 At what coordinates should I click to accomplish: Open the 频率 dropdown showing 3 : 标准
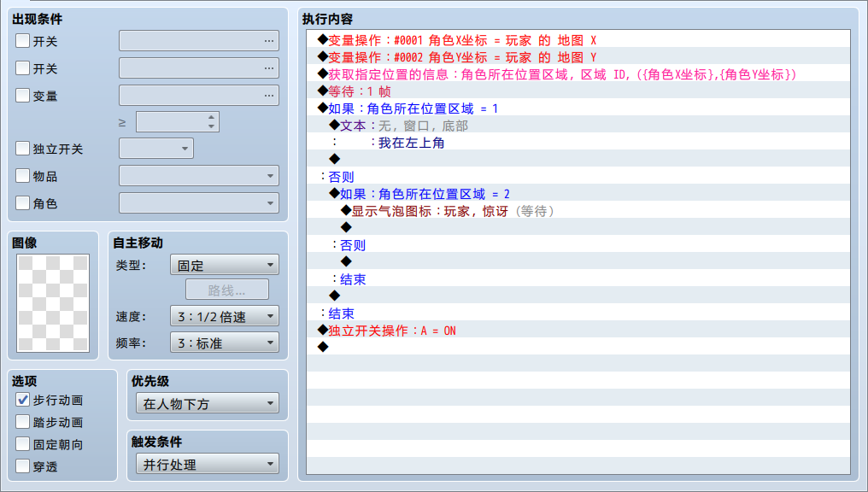tap(224, 343)
